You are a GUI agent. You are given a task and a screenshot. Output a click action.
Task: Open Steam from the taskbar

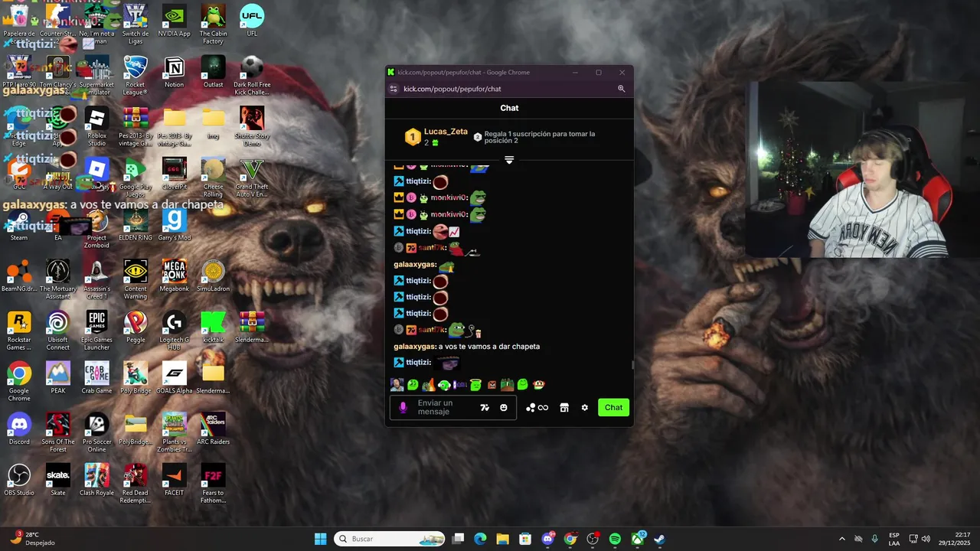[659, 539]
